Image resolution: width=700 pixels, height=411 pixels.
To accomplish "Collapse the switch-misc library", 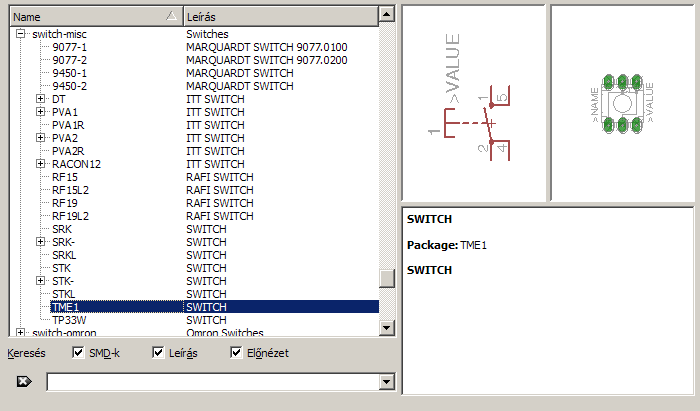I will point(21,34).
